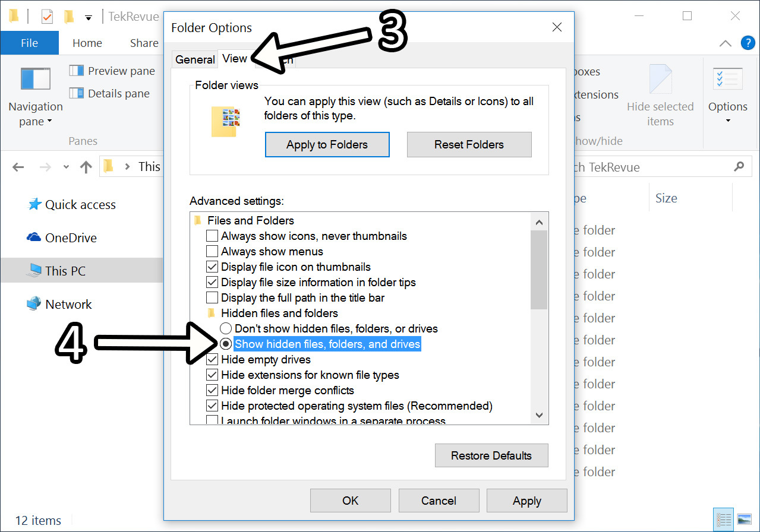
Task: Open the quick access toolbar dropdown arrow
Action: [89, 18]
